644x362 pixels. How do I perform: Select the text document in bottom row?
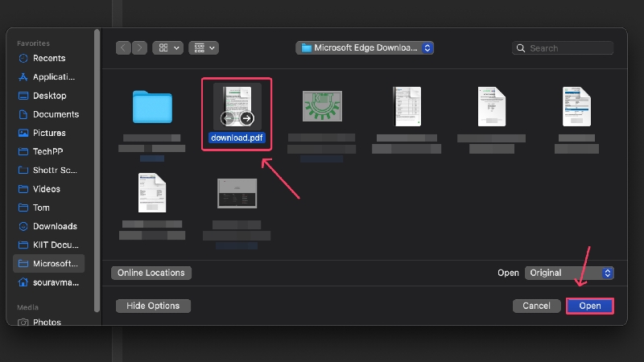coord(152,192)
